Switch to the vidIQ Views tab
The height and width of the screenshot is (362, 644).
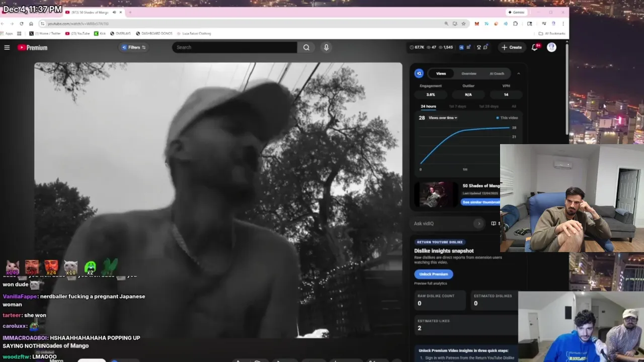click(441, 73)
